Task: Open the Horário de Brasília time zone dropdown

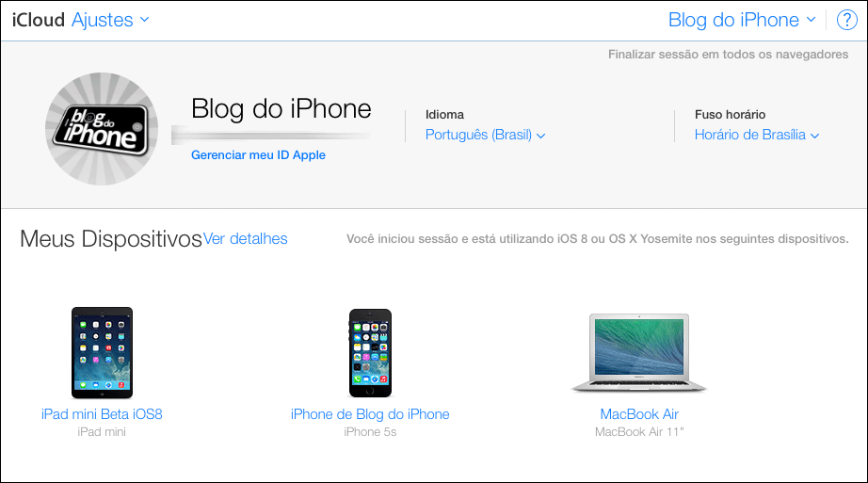Action: [x=757, y=135]
